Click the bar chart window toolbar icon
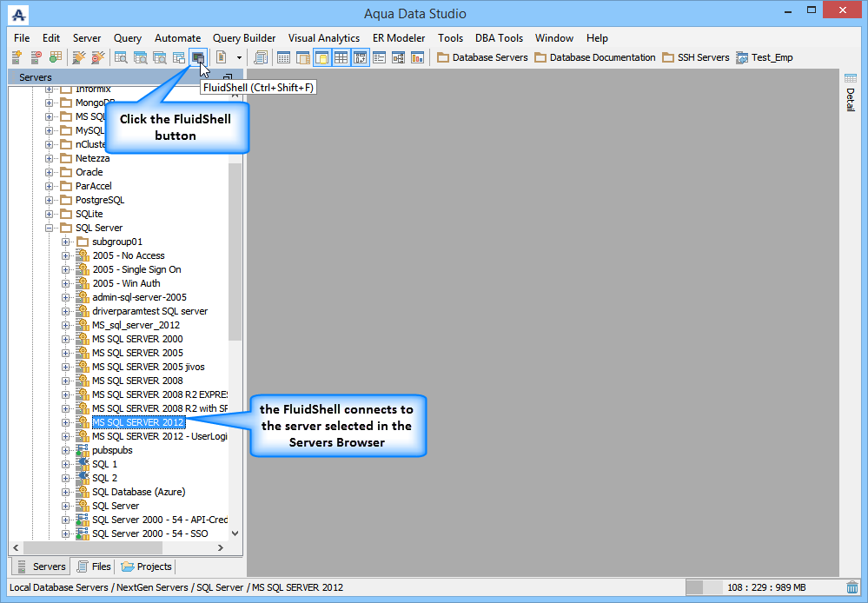The image size is (868, 603). [417, 57]
